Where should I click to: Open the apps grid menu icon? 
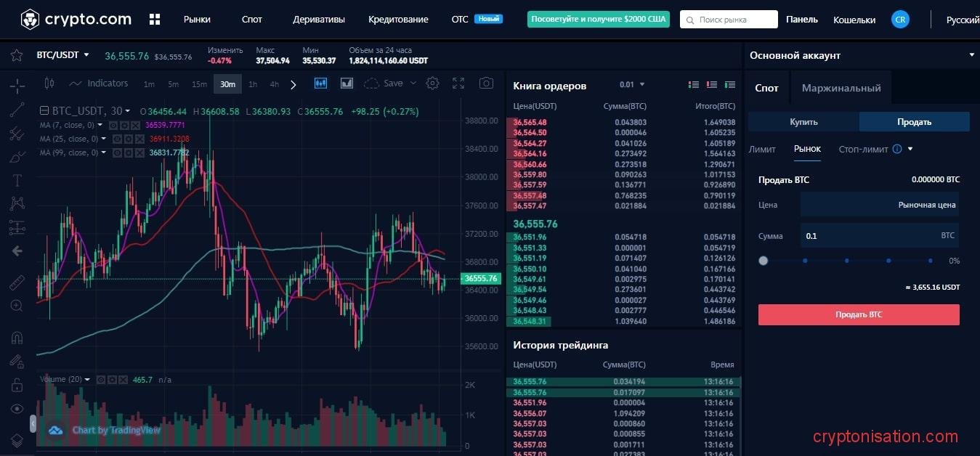154,20
